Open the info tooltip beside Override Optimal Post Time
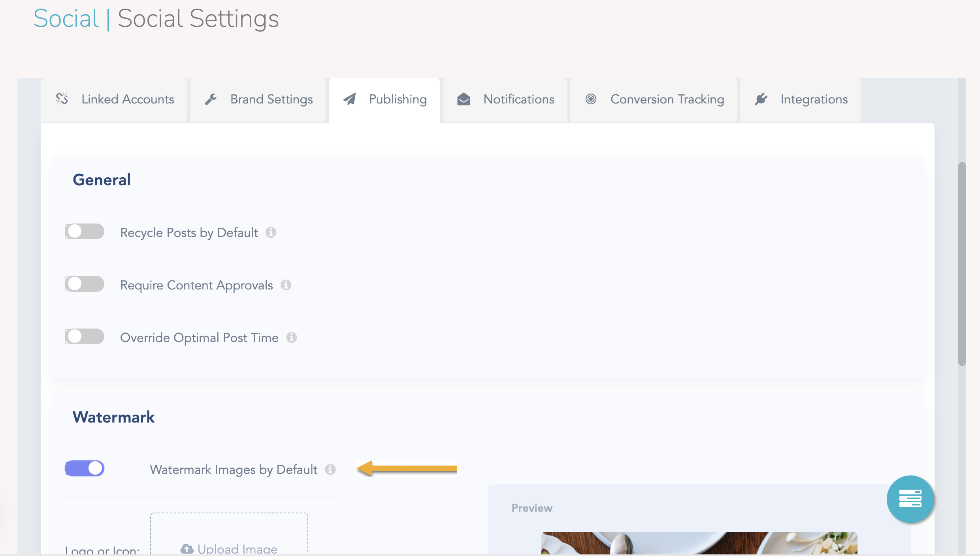 [292, 338]
